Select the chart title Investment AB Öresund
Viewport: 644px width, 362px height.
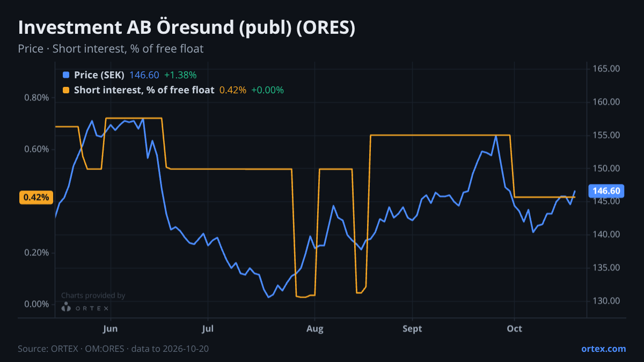click(x=187, y=28)
